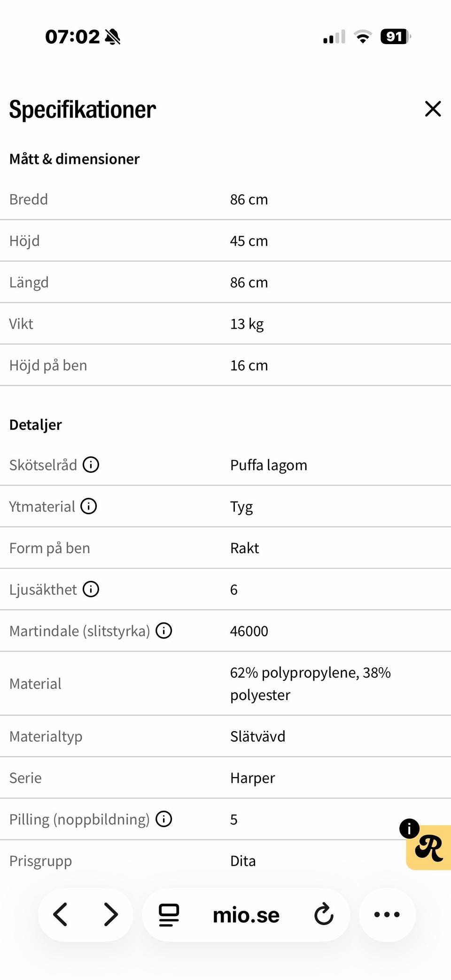
Task: Tap the Ljusäkthet info icon
Action: pyautogui.click(x=91, y=589)
